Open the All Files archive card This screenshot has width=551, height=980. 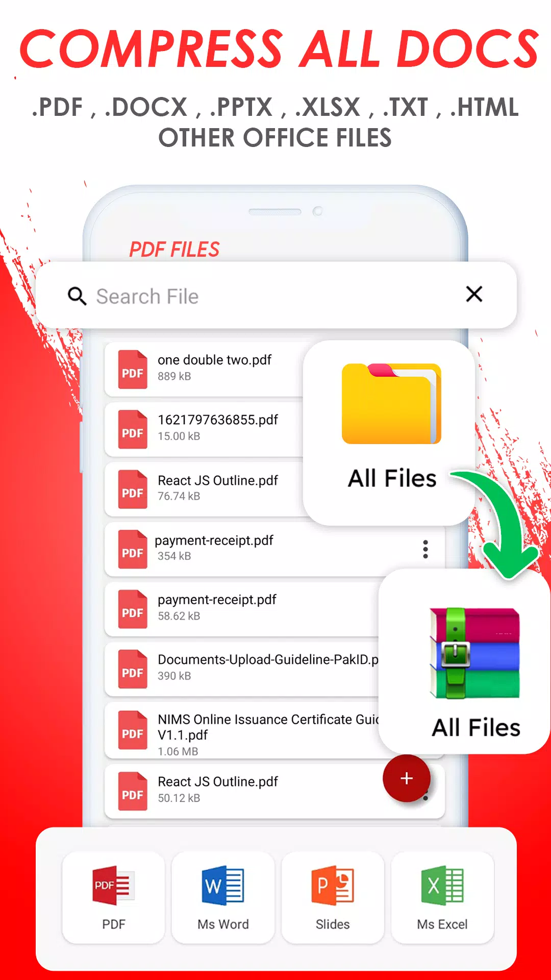(x=464, y=661)
